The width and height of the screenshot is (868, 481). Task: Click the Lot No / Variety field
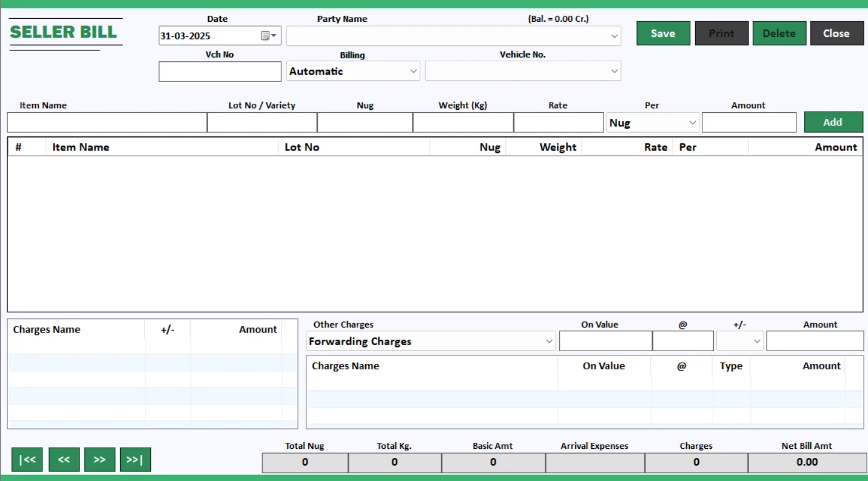pos(262,123)
